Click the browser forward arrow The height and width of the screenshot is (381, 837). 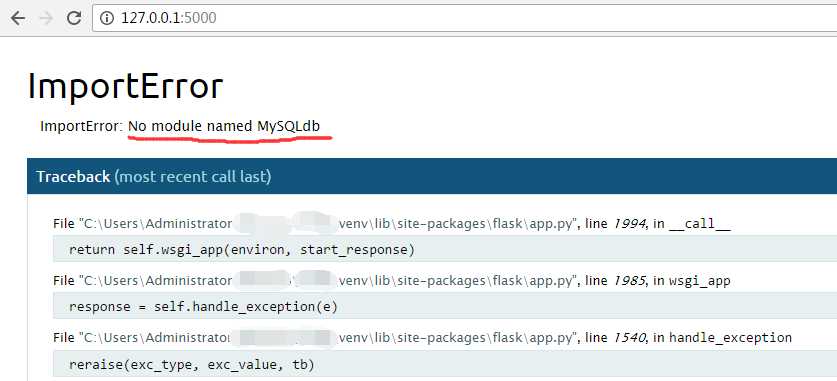coord(46,18)
